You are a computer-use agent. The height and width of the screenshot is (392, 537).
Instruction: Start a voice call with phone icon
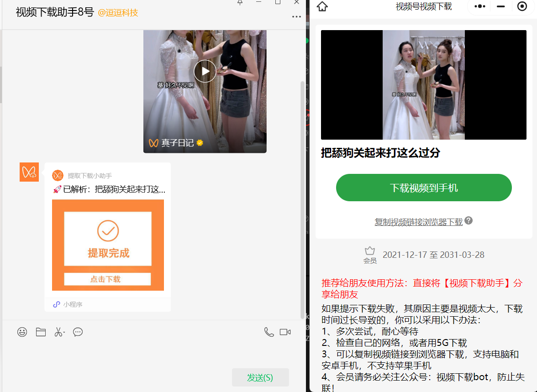pyautogui.click(x=269, y=332)
